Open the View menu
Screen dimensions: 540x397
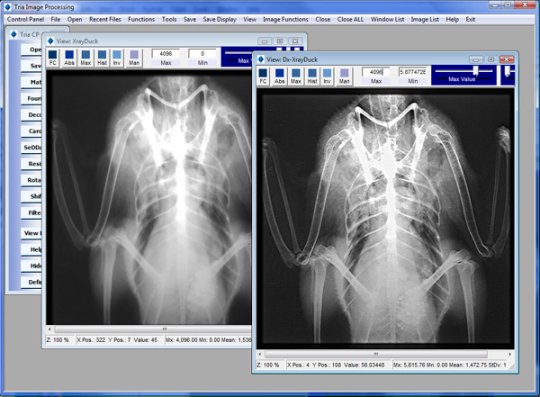click(250, 19)
